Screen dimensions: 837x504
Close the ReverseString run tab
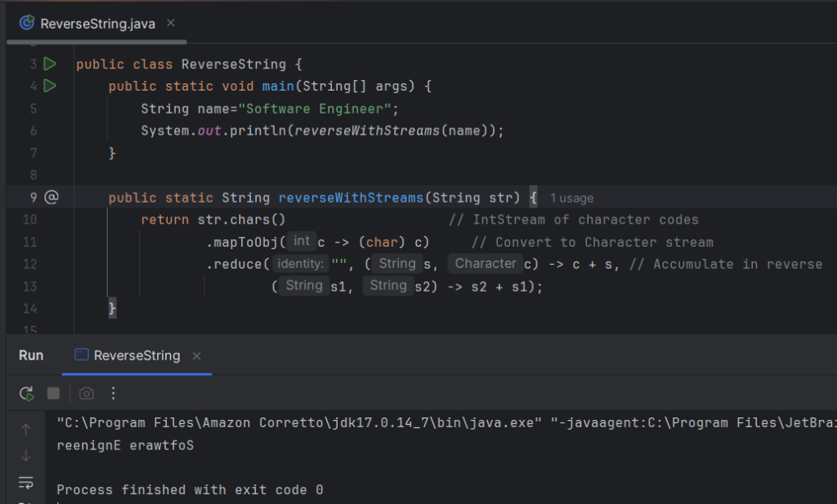[197, 355]
